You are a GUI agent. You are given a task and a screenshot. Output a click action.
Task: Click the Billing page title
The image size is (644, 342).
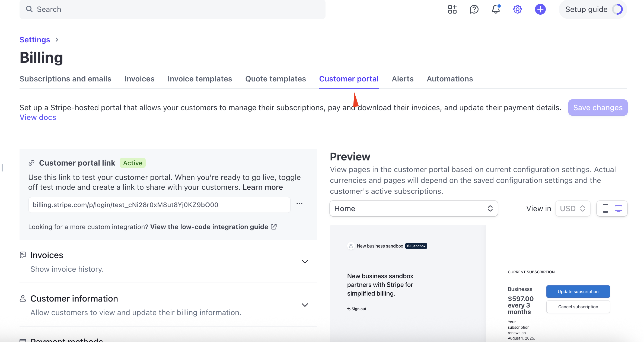pos(41,58)
